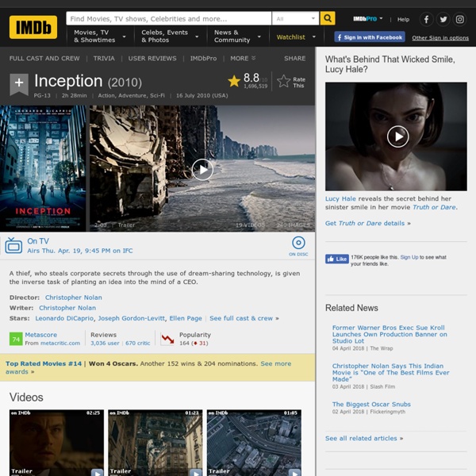Click Airs Thu. Apr. 19 on IFC link
476x476 pixels.
point(80,251)
